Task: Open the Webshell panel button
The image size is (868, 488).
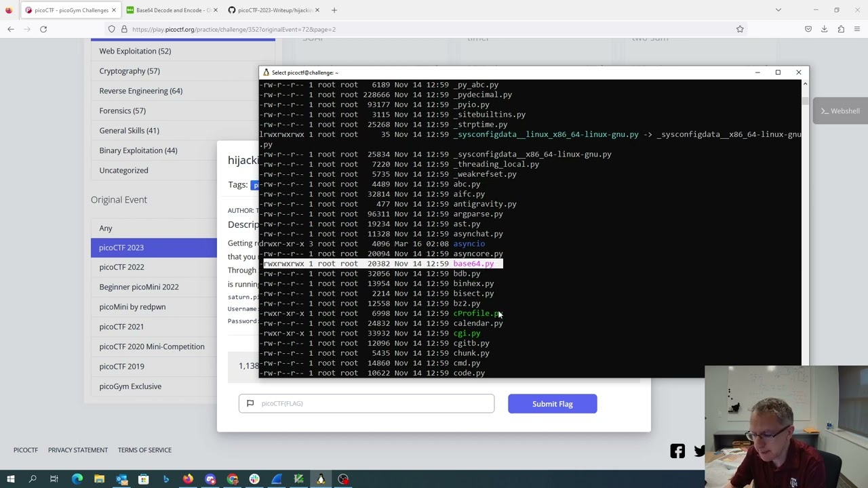Action: pos(840,111)
